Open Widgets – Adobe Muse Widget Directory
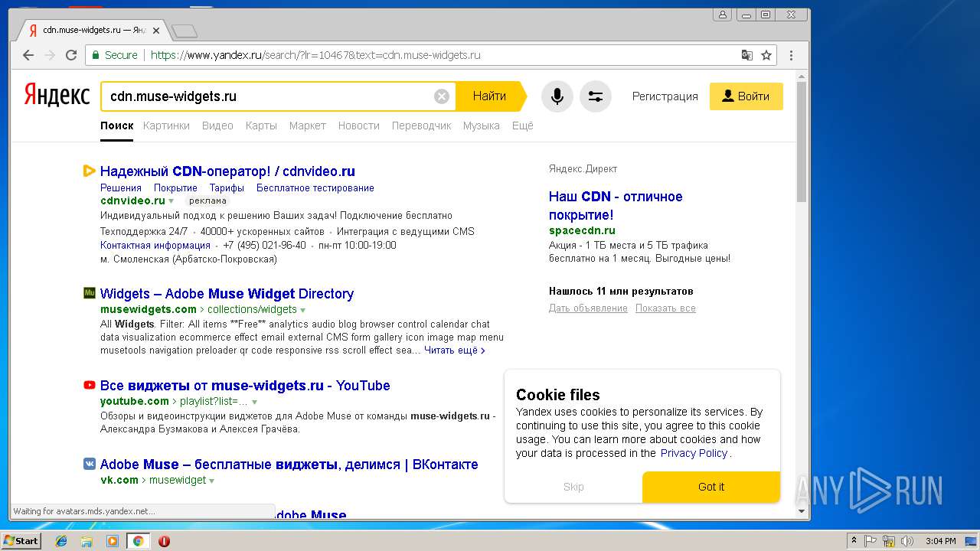 click(227, 294)
